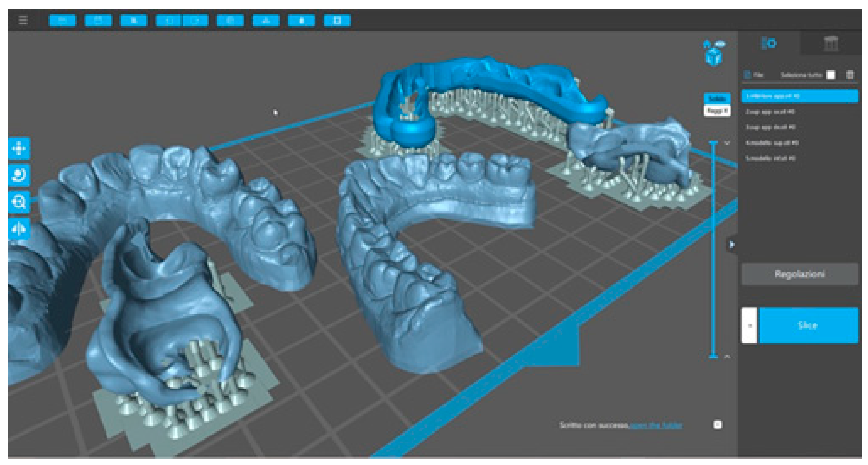Click the save project toolbar button
This screenshot has height=465, width=868.
tap(98, 20)
